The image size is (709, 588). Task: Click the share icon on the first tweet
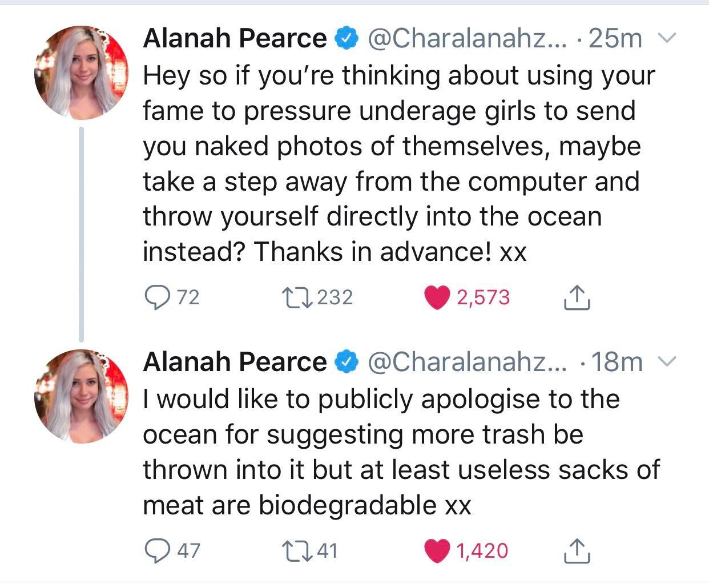click(x=577, y=297)
